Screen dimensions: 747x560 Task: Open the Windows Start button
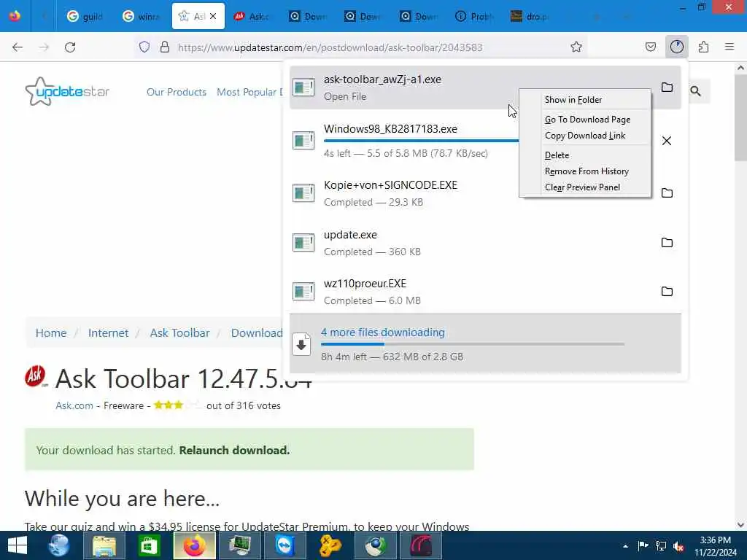18,545
